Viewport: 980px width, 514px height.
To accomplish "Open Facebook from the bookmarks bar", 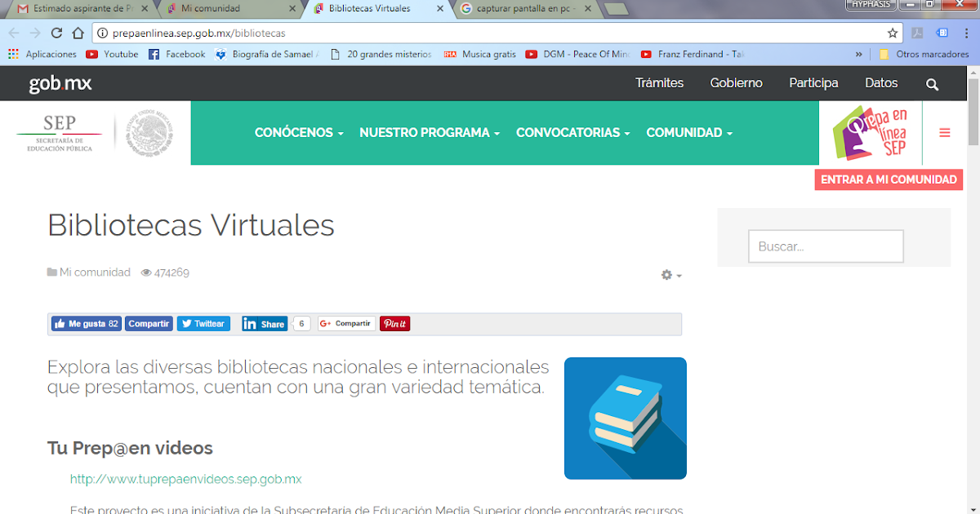I will click(176, 54).
